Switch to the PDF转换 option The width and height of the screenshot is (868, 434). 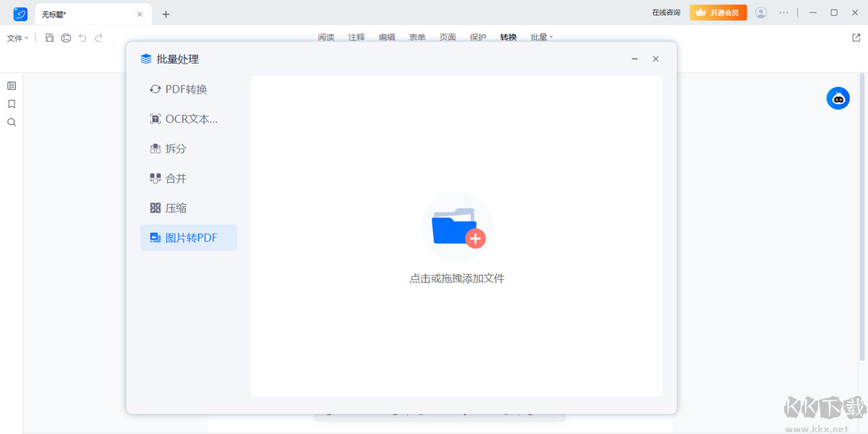(182, 89)
